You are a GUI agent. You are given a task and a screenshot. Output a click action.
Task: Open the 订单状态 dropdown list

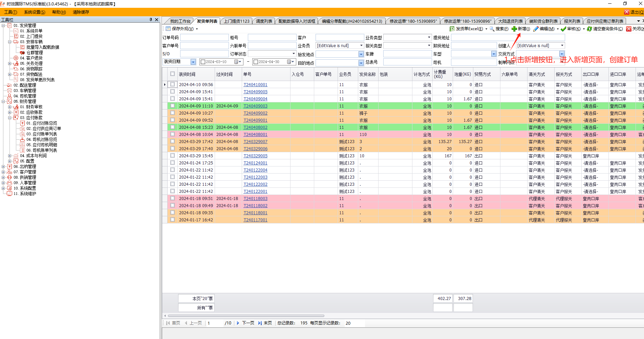(x=294, y=54)
